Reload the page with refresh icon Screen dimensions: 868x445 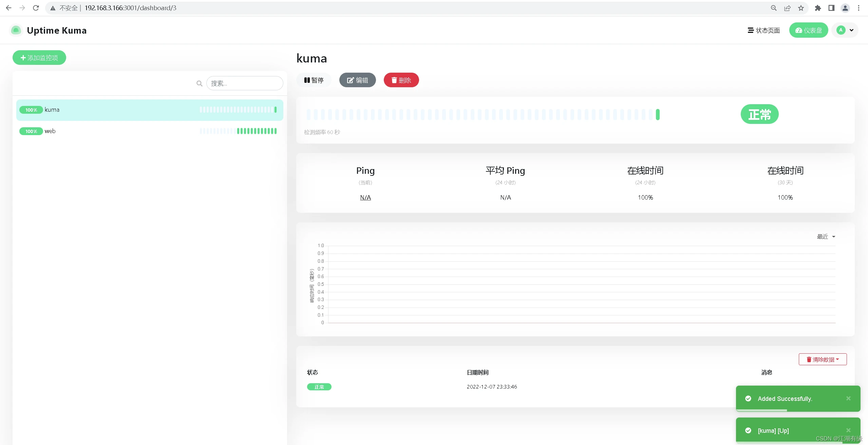36,8
